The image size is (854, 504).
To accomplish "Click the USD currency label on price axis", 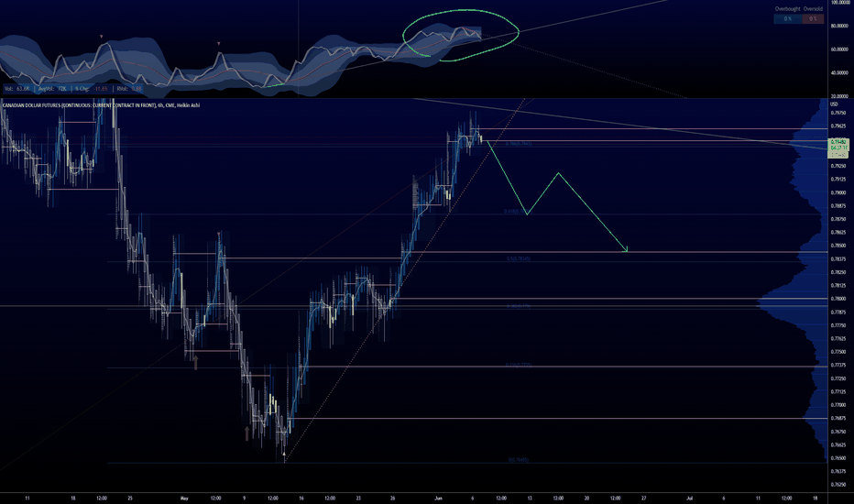I will (834, 104).
